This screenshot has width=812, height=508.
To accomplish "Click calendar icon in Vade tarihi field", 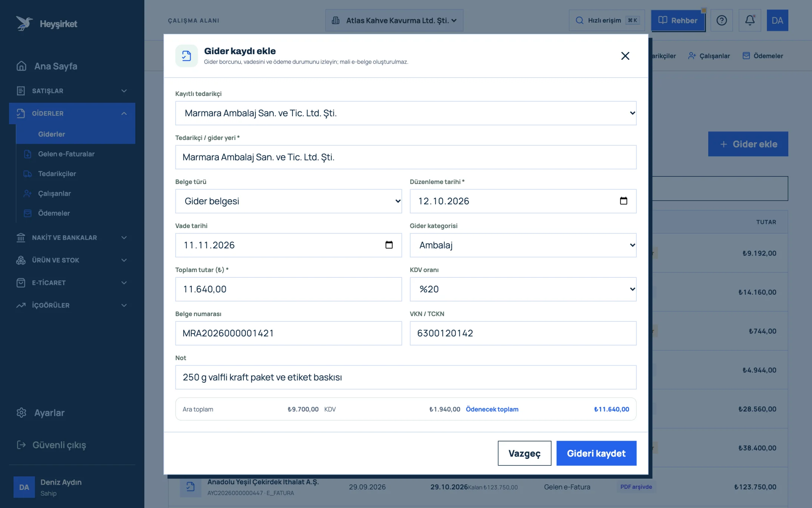I will click(x=389, y=245).
